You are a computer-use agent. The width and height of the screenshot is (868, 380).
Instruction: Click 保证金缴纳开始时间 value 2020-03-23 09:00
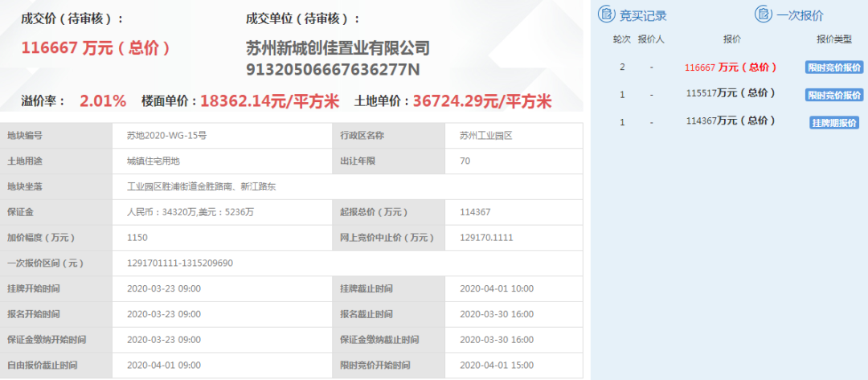[x=164, y=340]
